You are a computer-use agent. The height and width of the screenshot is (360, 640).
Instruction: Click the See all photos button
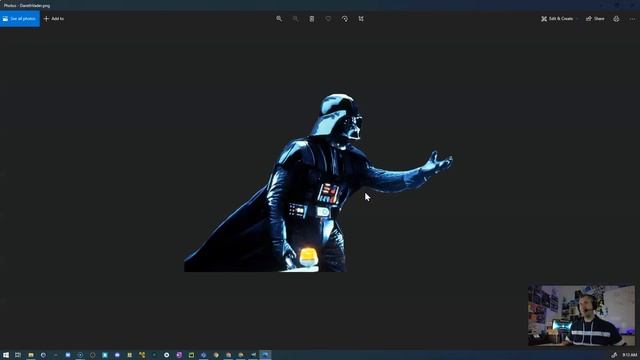[x=20, y=19]
